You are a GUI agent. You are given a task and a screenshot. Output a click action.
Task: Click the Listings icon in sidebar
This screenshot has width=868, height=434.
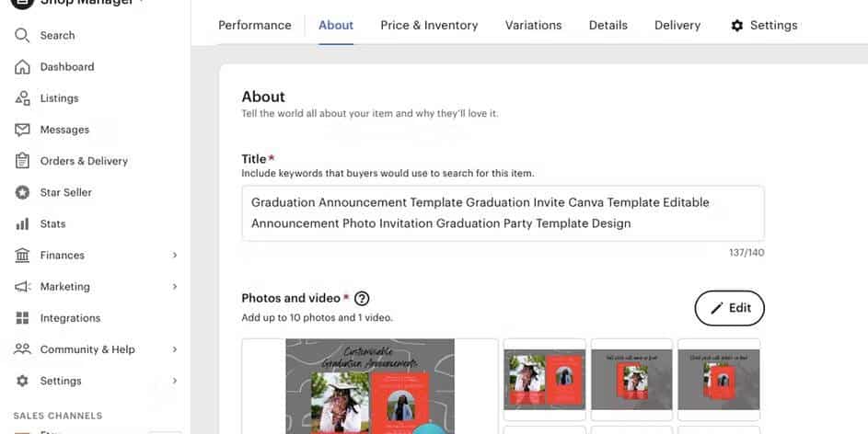pyautogui.click(x=22, y=98)
